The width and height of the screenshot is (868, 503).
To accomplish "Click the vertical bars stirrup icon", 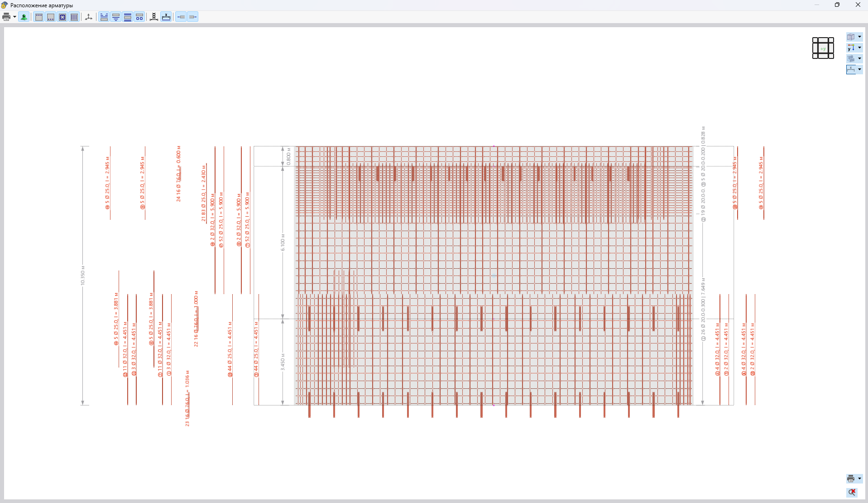I will pyautogui.click(x=74, y=17).
